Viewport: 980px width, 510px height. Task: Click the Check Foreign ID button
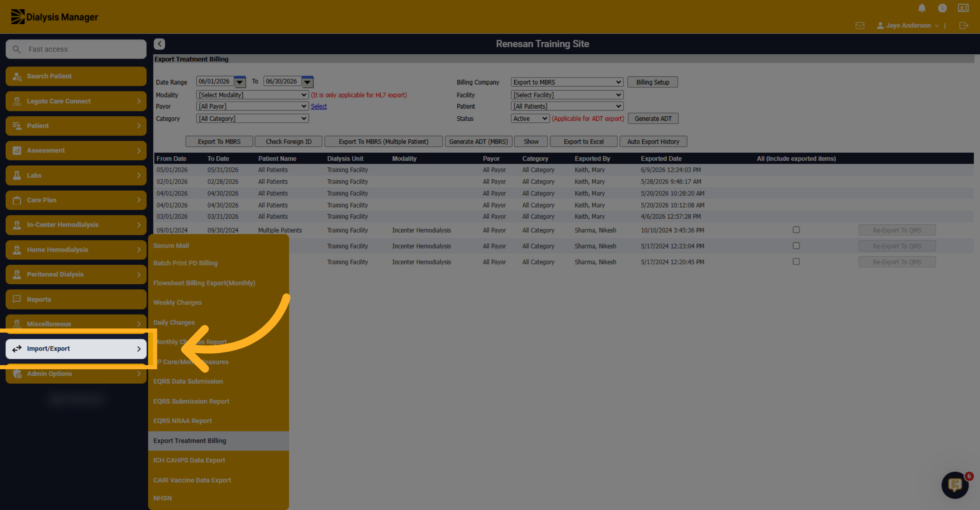point(289,142)
